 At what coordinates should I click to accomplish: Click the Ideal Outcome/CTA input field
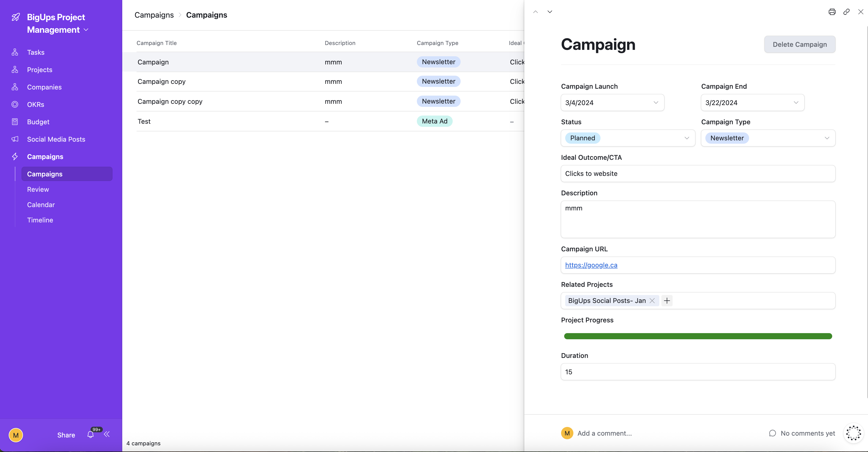(698, 174)
